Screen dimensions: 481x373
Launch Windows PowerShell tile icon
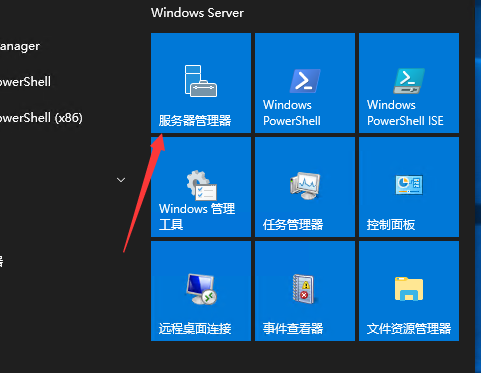tap(305, 81)
